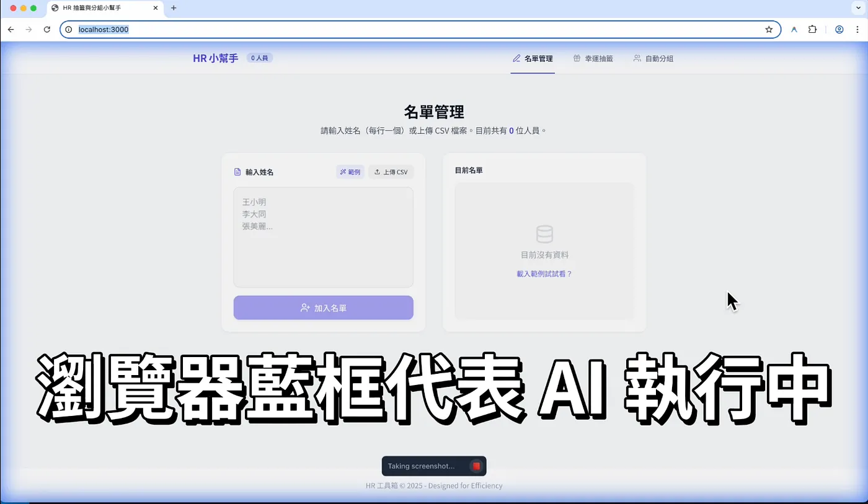Click the 目前沒有資料 empty message
Image resolution: width=868 pixels, height=504 pixels.
pos(544,255)
